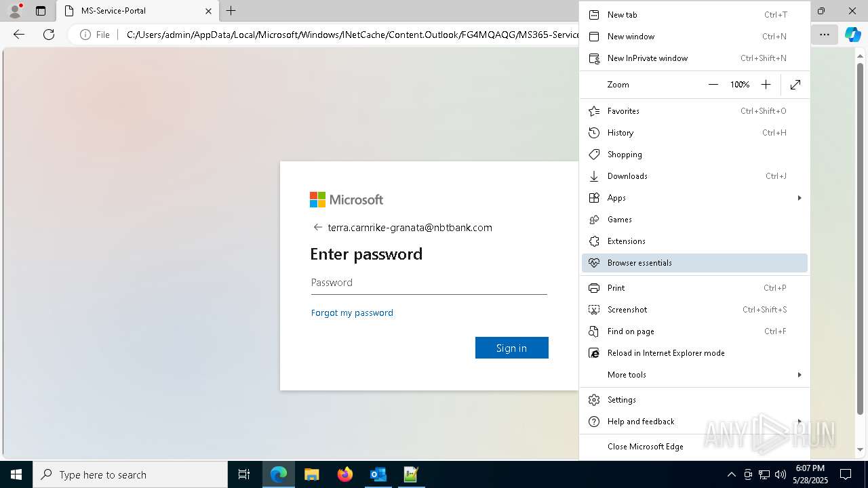Image resolution: width=868 pixels, height=488 pixels.
Task: Select Screenshot from the menu
Action: coord(694,310)
